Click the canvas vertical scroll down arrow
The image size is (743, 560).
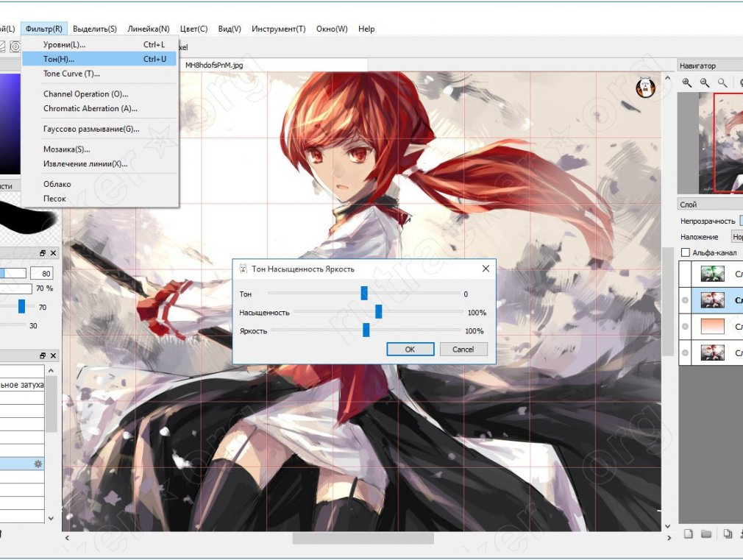point(668,526)
